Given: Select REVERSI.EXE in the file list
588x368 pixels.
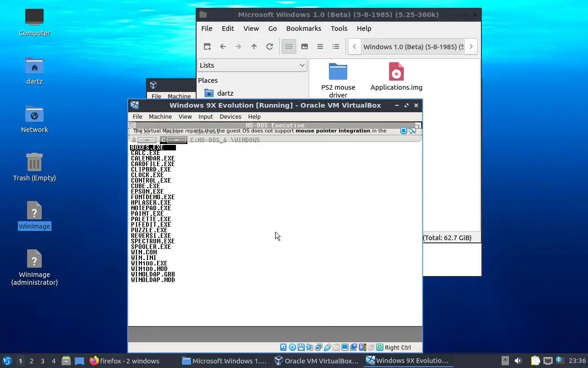Looking at the screenshot, I should coord(151,236).
